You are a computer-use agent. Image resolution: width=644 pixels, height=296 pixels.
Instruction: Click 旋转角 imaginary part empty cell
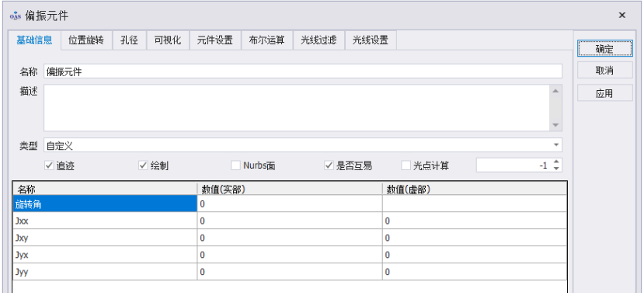coord(475,204)
